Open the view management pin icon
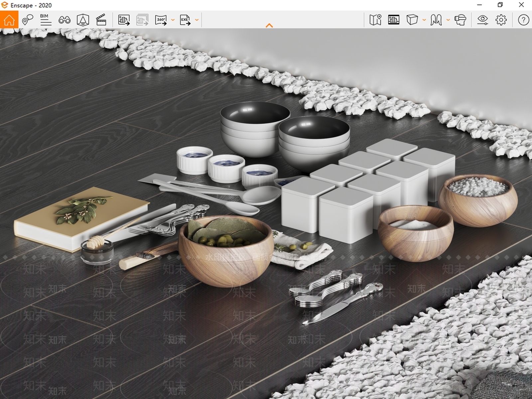The height and width of the screenshot is (399, 532). pyautogui.click(x=28, y=20)
